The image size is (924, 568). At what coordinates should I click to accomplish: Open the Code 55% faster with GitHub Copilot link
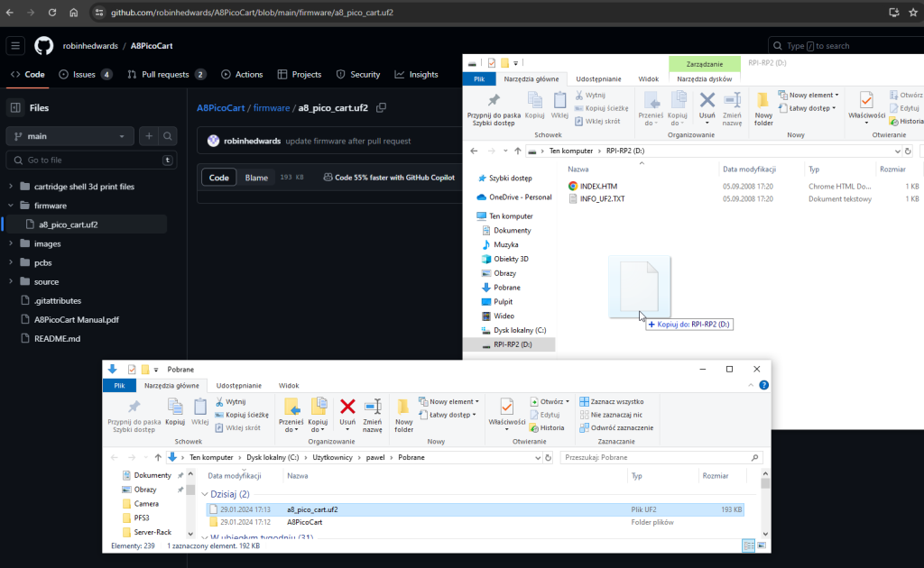point(390,178)
